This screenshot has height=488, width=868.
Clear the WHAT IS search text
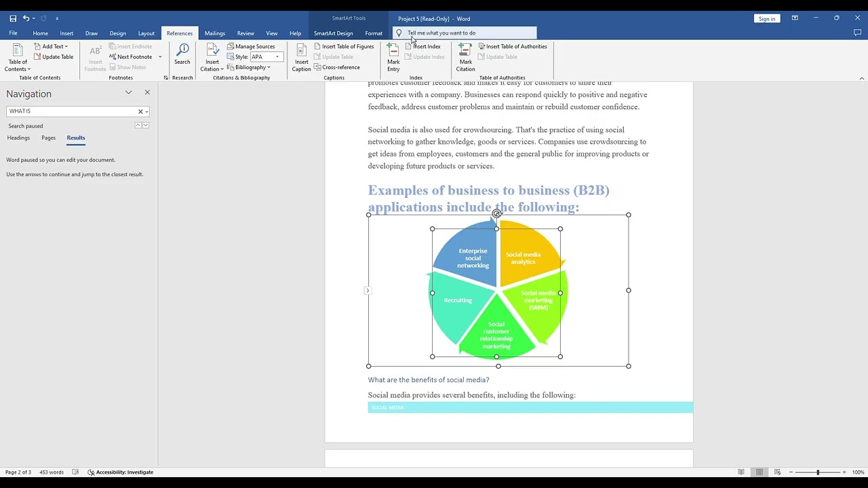click(140, 111)
